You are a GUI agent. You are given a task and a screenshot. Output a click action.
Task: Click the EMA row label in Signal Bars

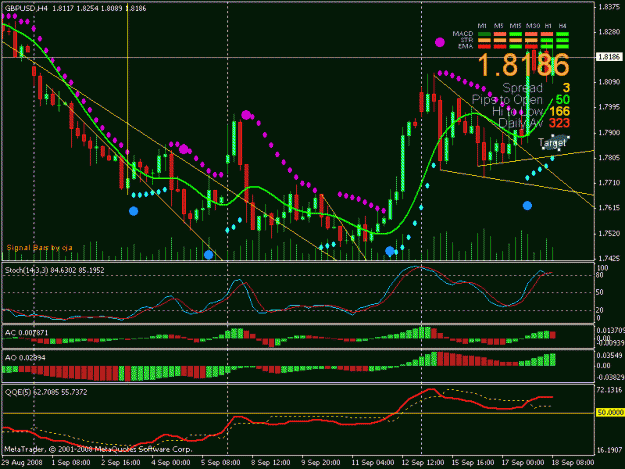465,46
